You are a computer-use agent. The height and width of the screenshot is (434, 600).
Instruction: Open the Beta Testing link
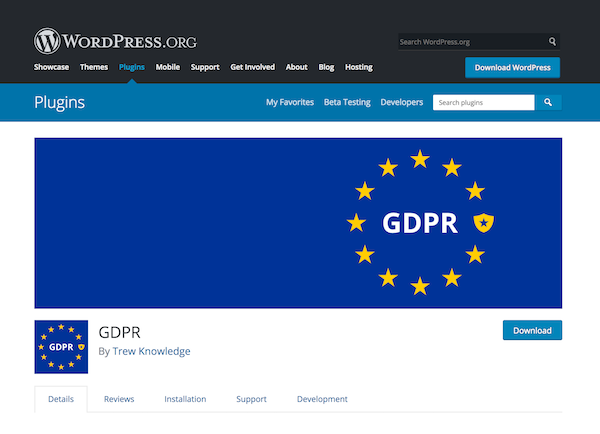click(347, 103)
